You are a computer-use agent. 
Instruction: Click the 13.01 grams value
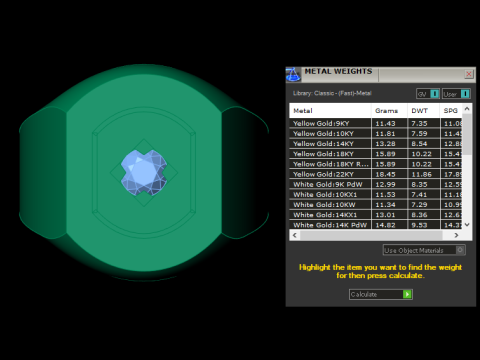tap(385, 215)
